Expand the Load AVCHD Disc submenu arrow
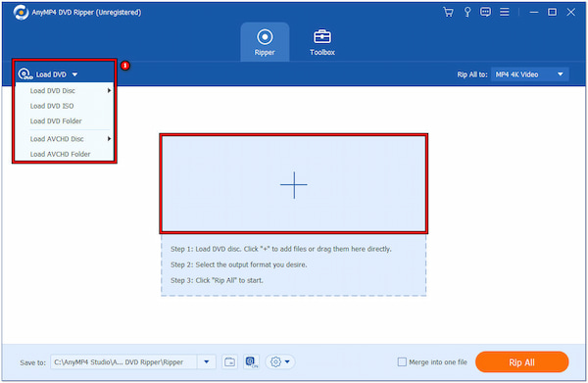 [x=109, y=139]
